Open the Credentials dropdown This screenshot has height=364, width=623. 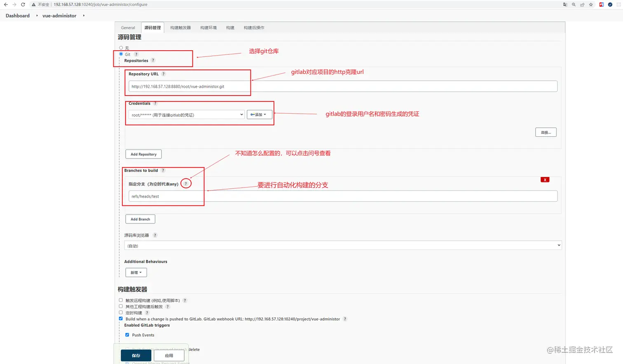point(187,115)
